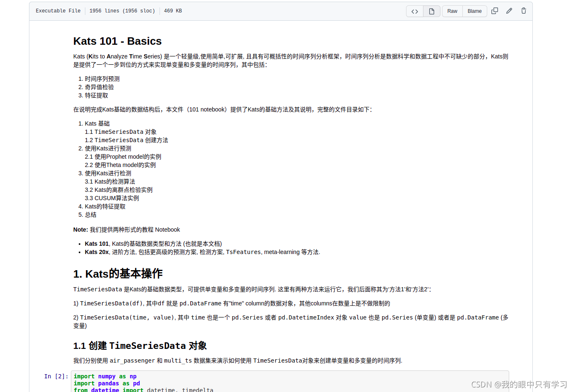Select the '时间序列预测' list item
Screen dimensions: 573x392
[x=102, y=79]
